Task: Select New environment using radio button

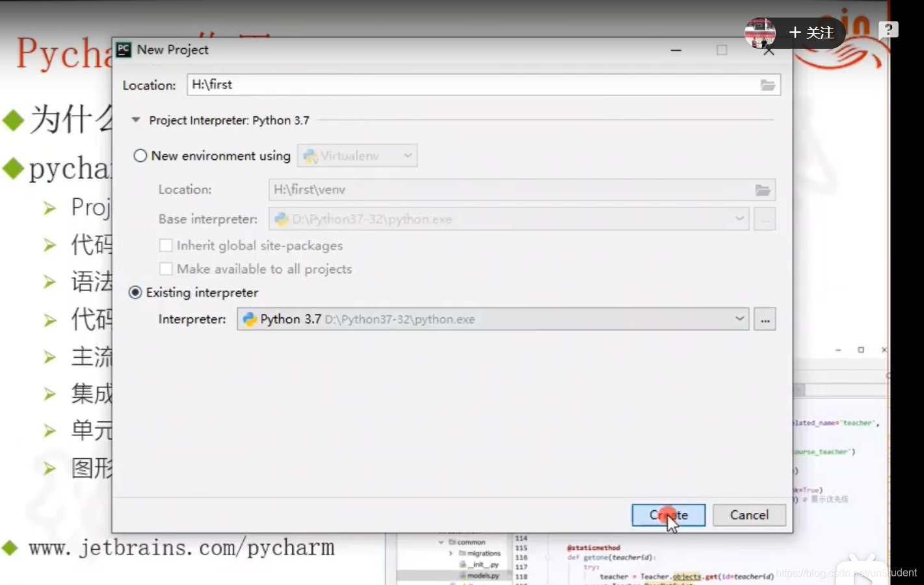Action: click(x=140, y=156)
